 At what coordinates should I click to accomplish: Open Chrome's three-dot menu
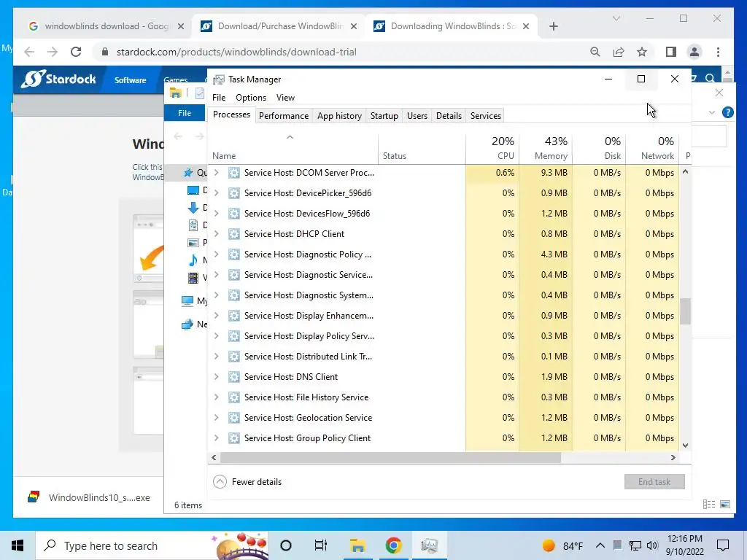coord(718,52)
